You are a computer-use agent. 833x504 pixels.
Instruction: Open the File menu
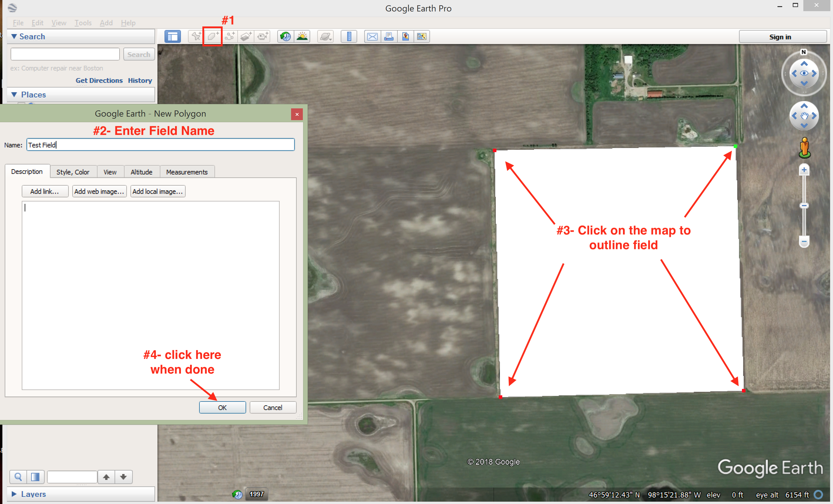(x=18, y=23)
